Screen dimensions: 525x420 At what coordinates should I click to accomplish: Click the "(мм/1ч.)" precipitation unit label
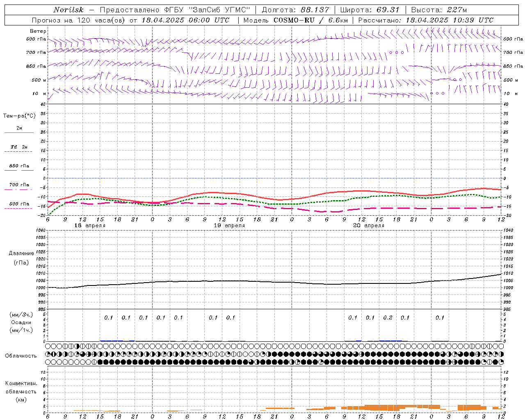pos(21,330)
